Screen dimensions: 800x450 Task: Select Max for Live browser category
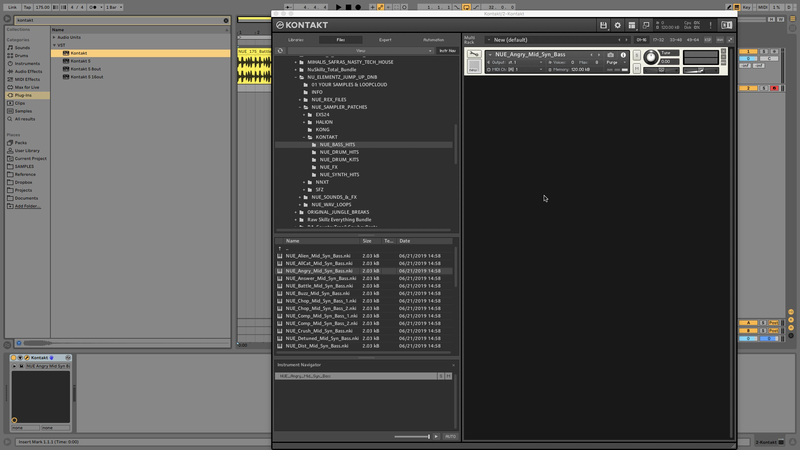[x=27, y=87]
